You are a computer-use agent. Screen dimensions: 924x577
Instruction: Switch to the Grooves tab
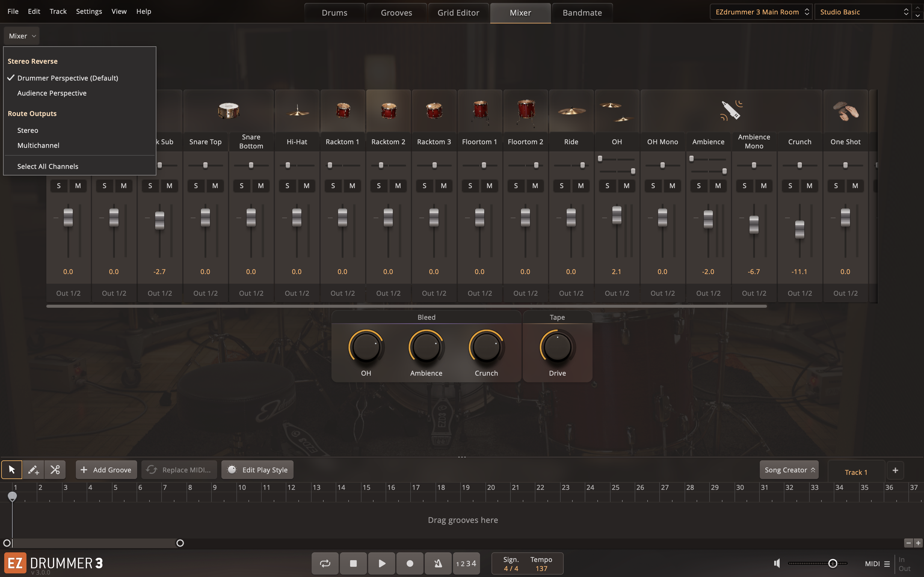tap(396, 13)
